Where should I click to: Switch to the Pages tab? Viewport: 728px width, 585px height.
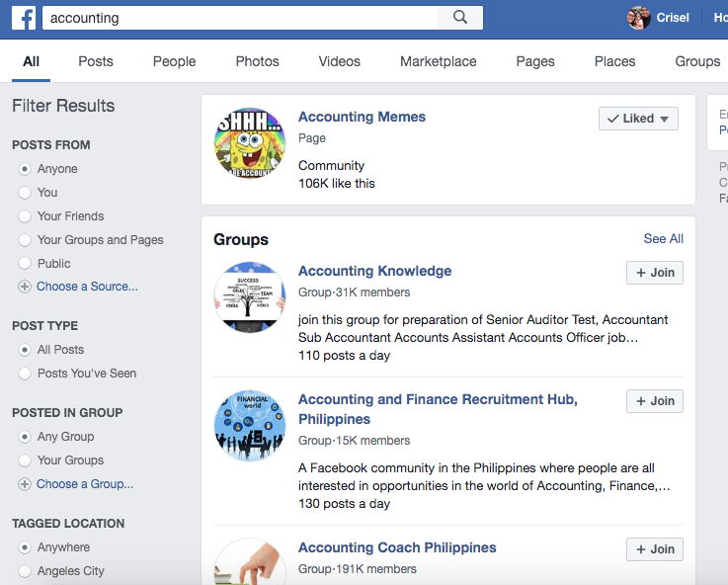[535, 61]
